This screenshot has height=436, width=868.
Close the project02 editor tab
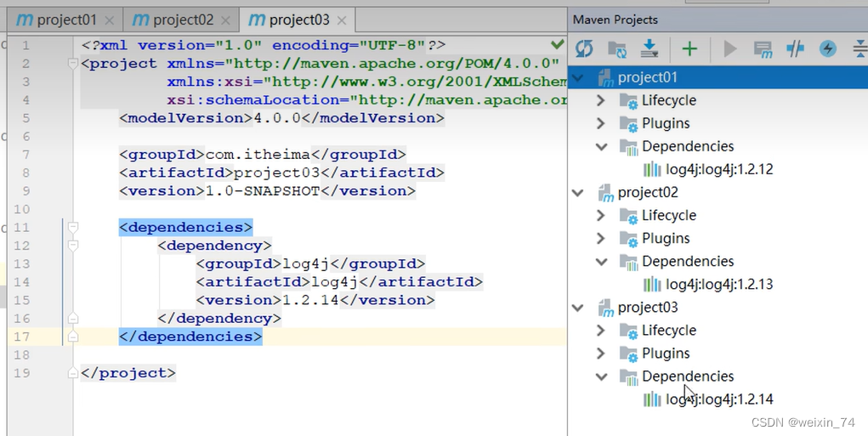[x=225, y=21]
